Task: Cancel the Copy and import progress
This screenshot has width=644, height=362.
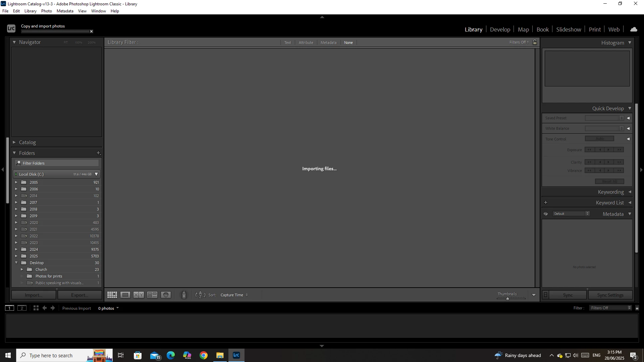Action: point(91,32)
